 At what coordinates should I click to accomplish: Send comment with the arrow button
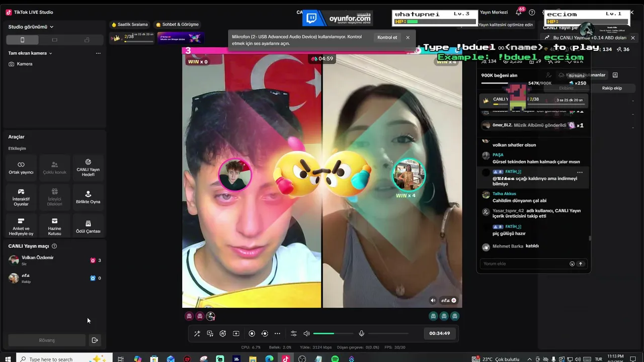(x=581, y=263)
